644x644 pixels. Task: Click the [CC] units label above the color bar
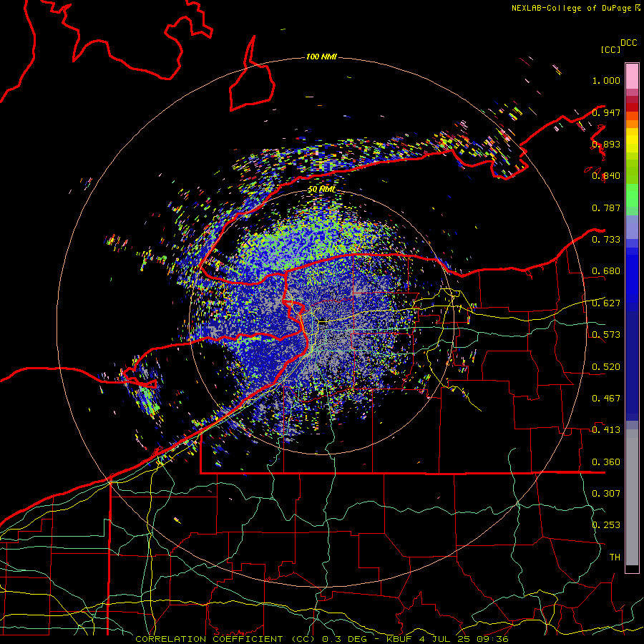(x=611, y=49)
